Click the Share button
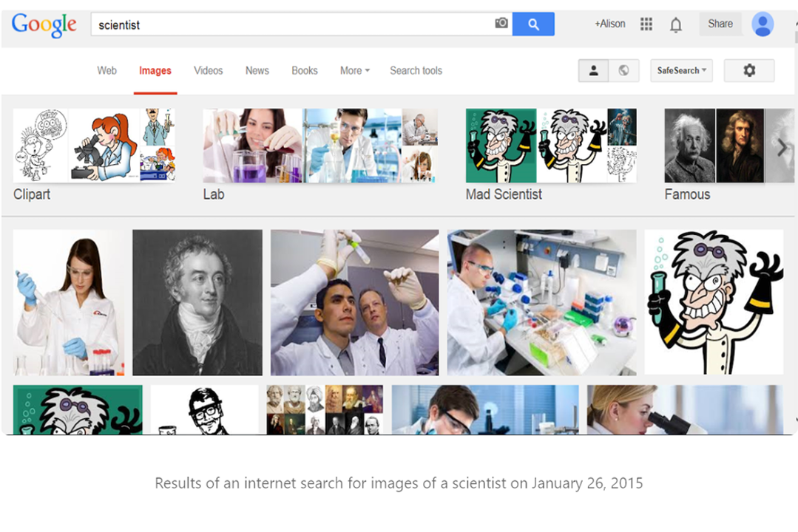Image resolution: width=798 pixels, height=532 pixels. (x=720, y=24)
